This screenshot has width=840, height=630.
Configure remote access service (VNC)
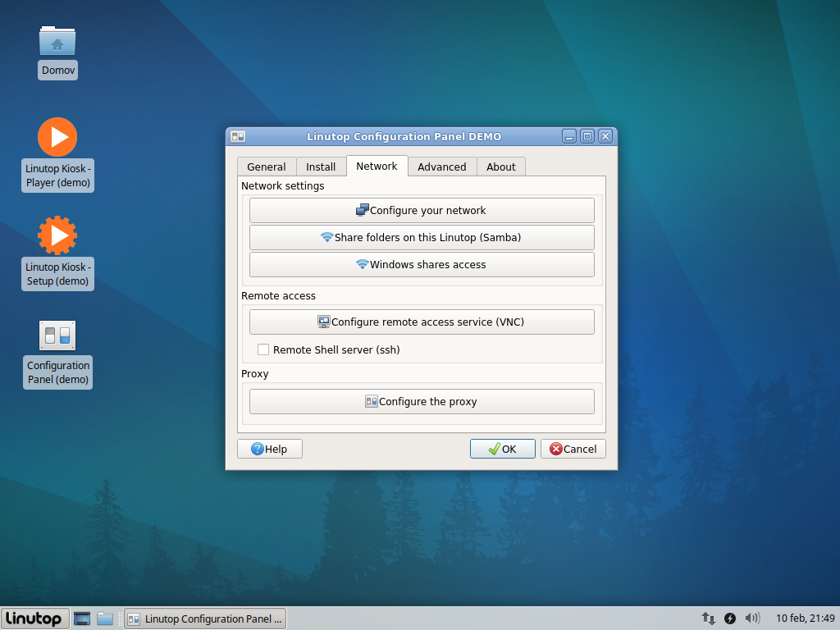pyautogui.click(x=422, y=322)
